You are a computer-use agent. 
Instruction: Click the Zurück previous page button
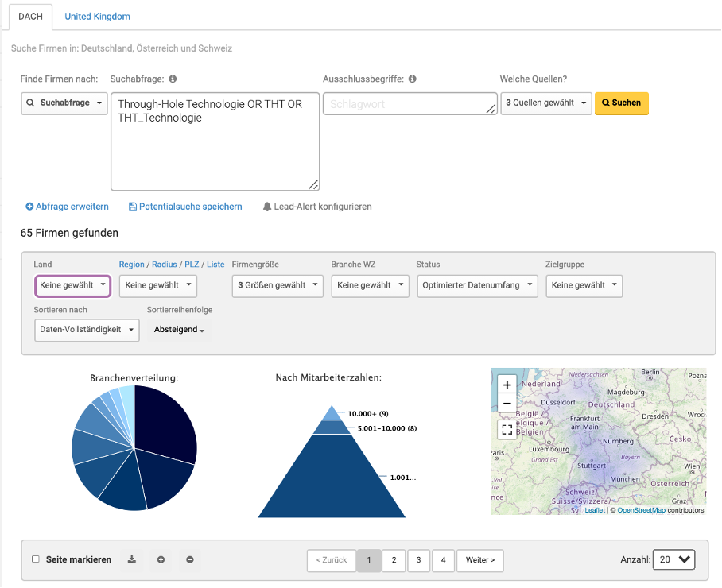pos(332,560)
